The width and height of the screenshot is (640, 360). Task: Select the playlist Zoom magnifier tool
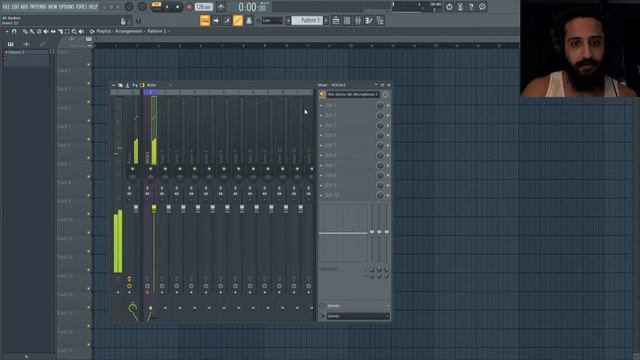tap(74, 31)
